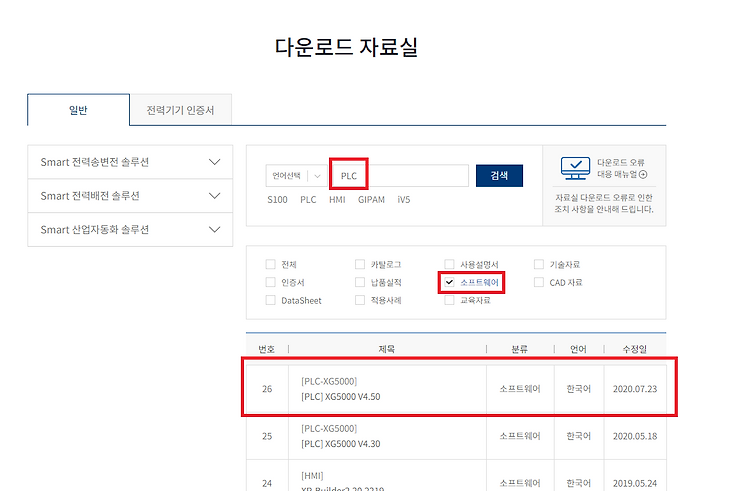Click 소프트웨어 category cell in row 25
Screen dimensions: 750x491
click(x=520, y=436)
